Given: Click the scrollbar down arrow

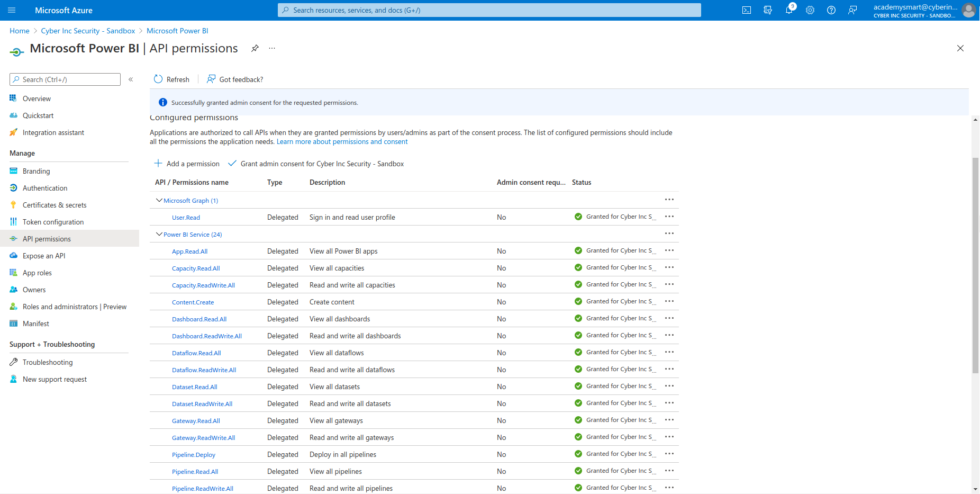Looking at the screenshot, I should pyautogui.click(x=975, y=489).
